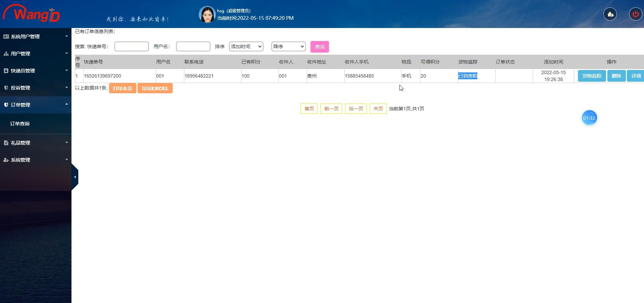Open 投诉管理 menu item

point(36,88)
